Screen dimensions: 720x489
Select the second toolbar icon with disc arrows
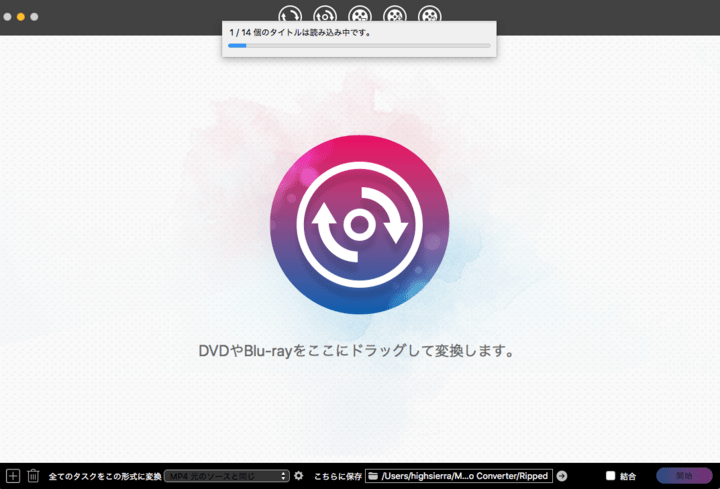[x=325, y=14]
